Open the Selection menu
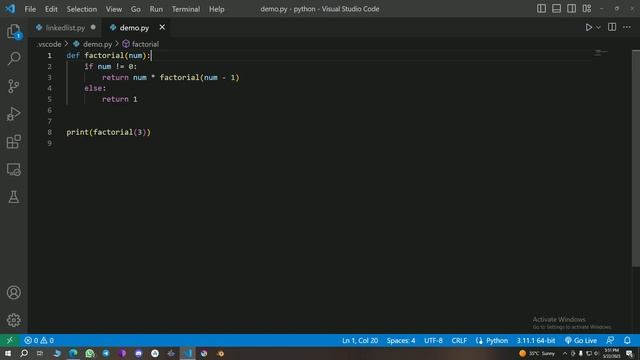640x360 pixels. point(82,9)
